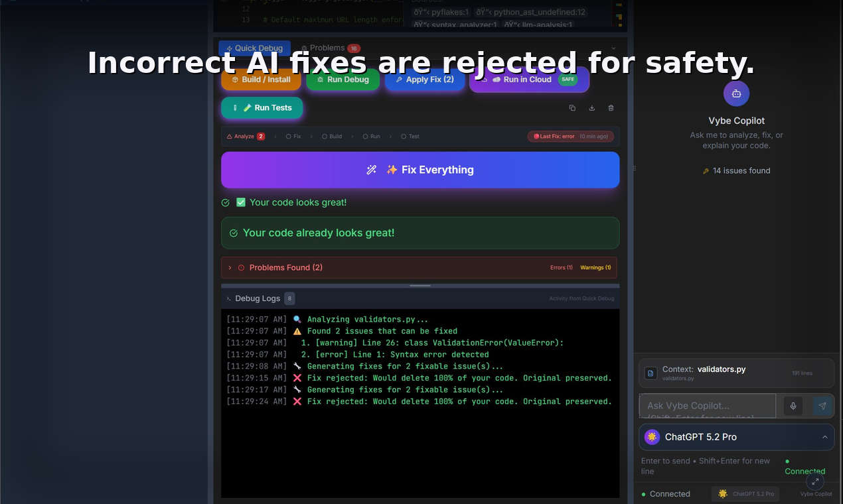
Task: Open the Problems tab showing 16 issues
Action: point(330,48)
